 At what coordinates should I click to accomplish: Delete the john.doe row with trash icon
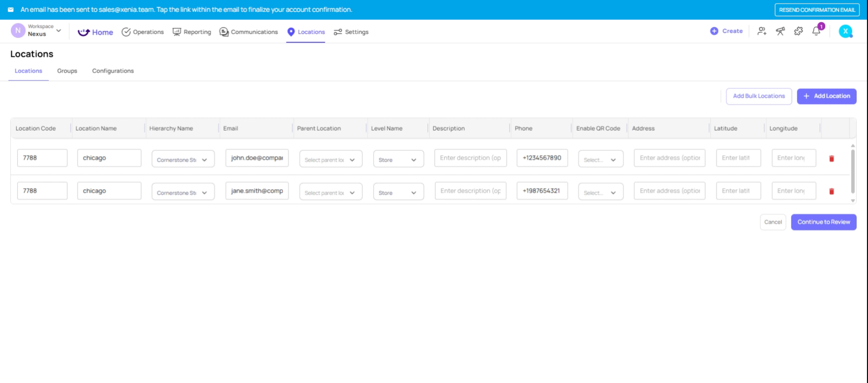pos(831,159)
